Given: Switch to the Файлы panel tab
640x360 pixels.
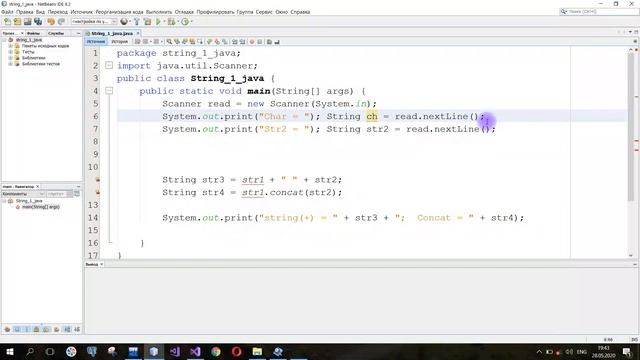Looking at the screenshot, I should 33,33.
